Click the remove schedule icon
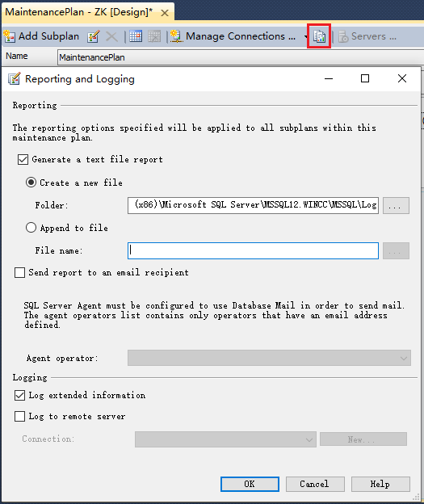This screenshot has height=504, width=424. 154,36
